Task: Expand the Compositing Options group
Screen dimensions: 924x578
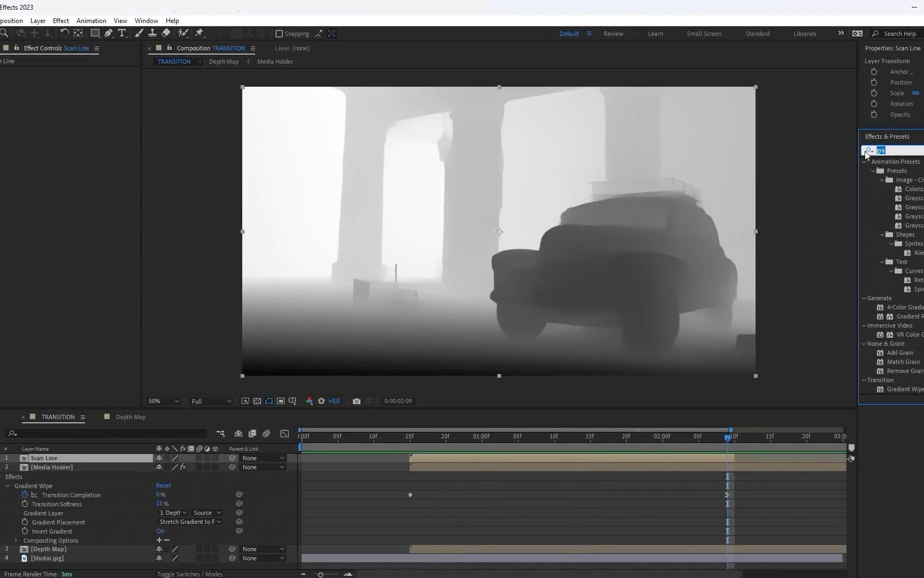Action: click(x=15, y=541)
